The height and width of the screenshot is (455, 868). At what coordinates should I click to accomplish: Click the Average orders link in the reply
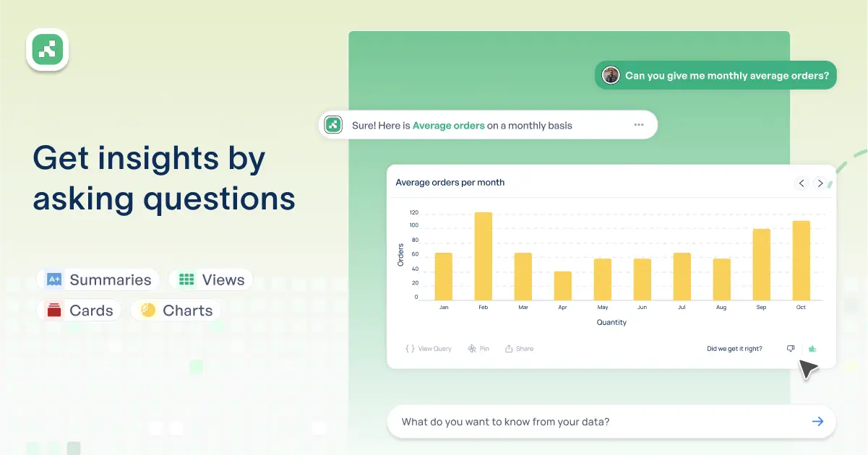(448, 126)
